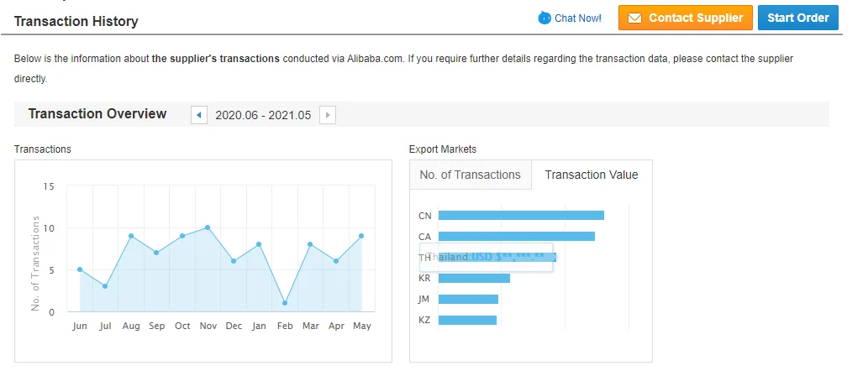
Task: Click the JM export market bar
Action: pos(468,299)
